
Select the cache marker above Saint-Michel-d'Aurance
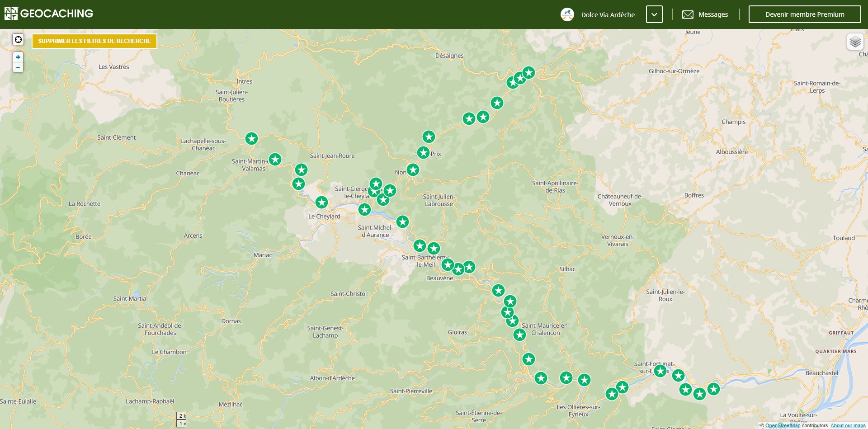pyautogui.click(x=365, y=210)
